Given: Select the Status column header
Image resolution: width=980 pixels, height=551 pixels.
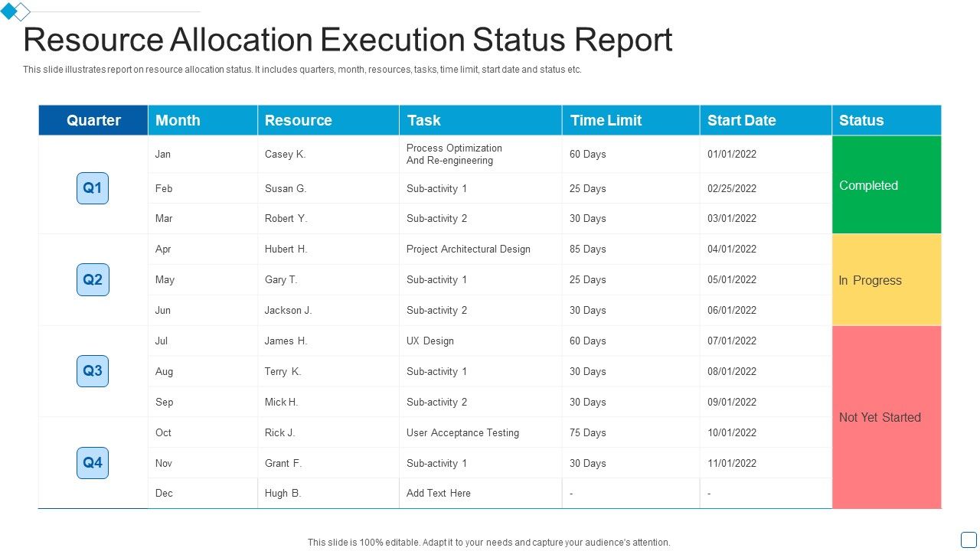Looking at the screenshot, I should point(861,120).
